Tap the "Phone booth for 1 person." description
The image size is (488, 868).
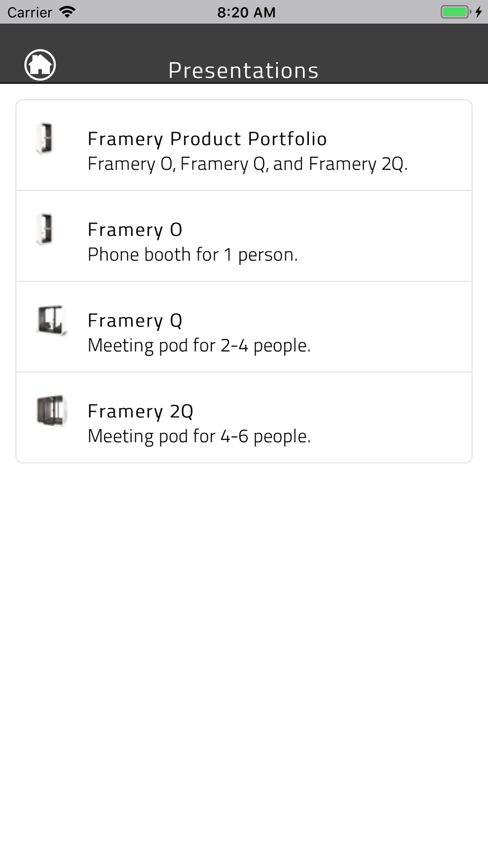(x=192, y=255)
